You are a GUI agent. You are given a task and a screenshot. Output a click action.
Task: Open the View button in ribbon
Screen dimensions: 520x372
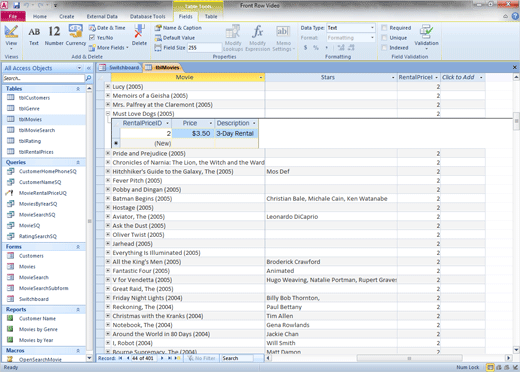(x=11, y=37)
